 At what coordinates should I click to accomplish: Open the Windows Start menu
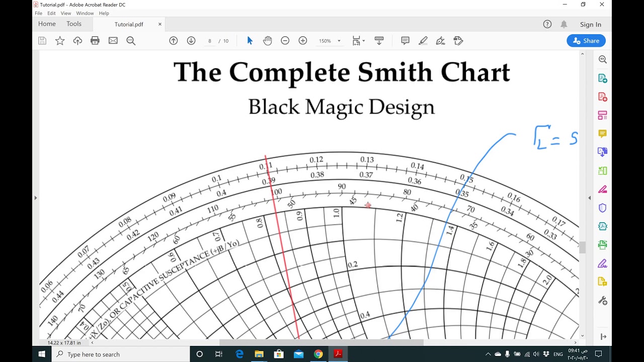click(x=42, y=354)
